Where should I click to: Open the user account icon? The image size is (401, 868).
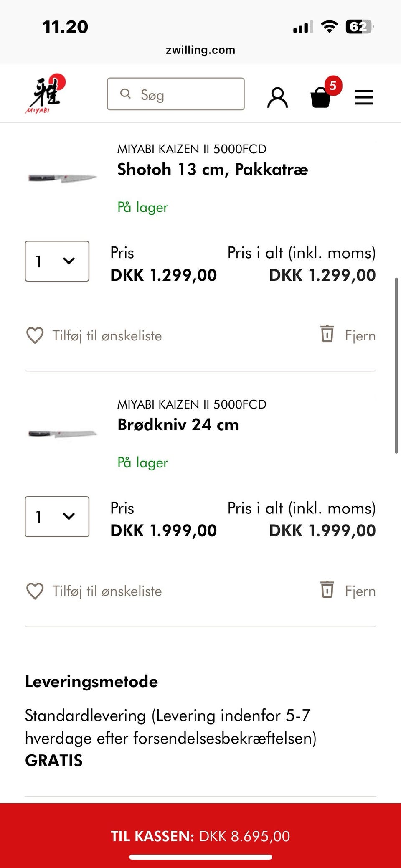pyautogui.click(x=277, y=98)
